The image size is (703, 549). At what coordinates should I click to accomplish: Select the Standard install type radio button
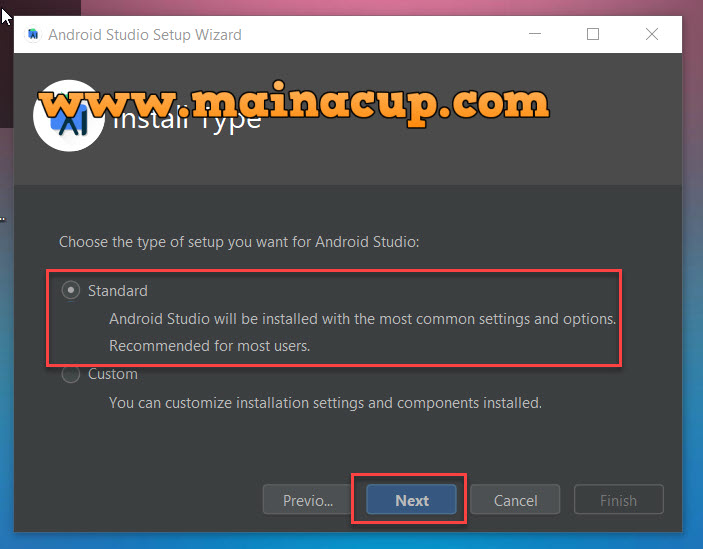tap(71, 290)
